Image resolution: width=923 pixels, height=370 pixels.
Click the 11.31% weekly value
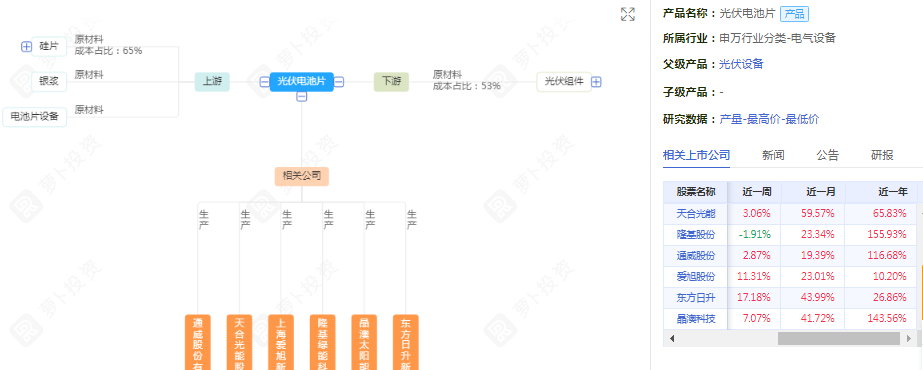pyautogui.click(x=755, y=276)
